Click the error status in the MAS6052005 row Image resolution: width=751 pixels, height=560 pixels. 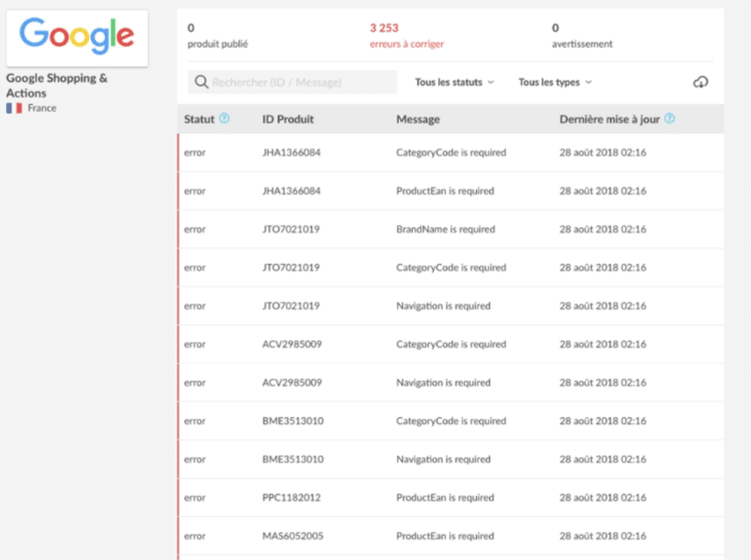click(x=195, y=536)
